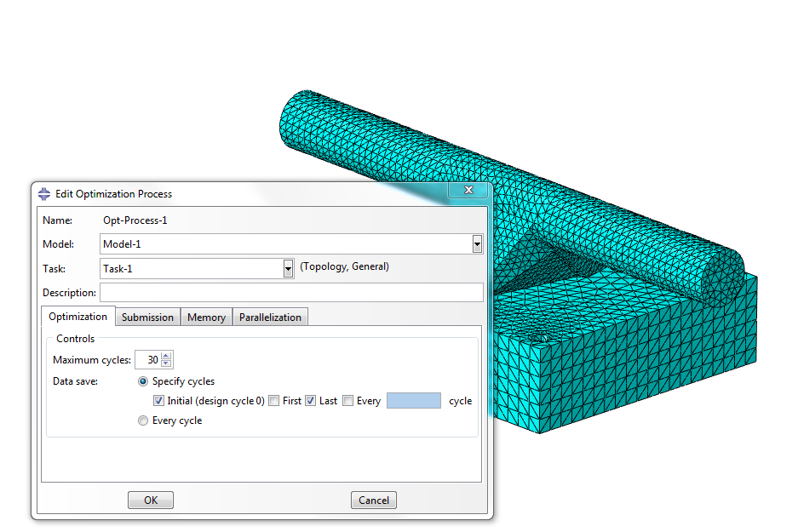Viewport: 798px width, 532px height.
Task: Select the Every cycle radio button
Action: 142,420
